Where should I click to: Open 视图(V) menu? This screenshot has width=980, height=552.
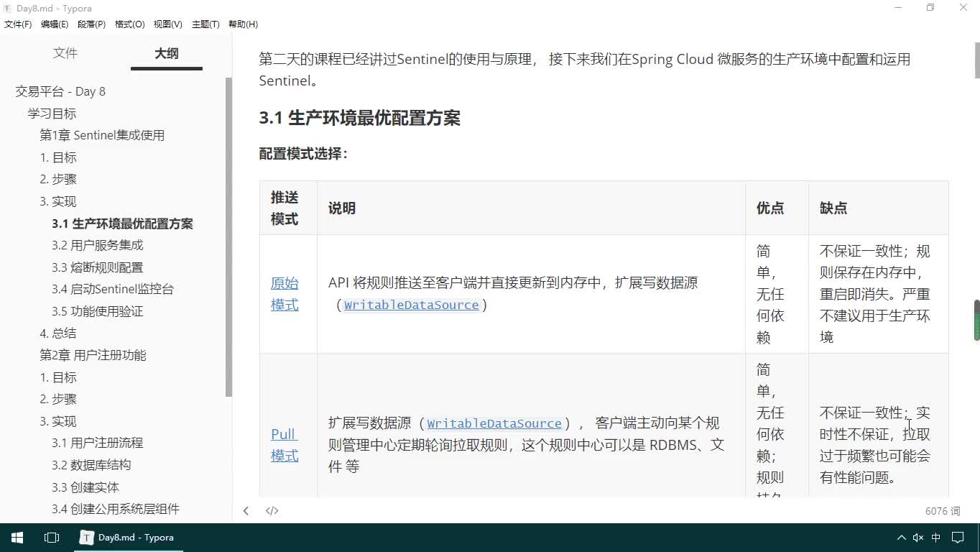(x=167, y=24)
